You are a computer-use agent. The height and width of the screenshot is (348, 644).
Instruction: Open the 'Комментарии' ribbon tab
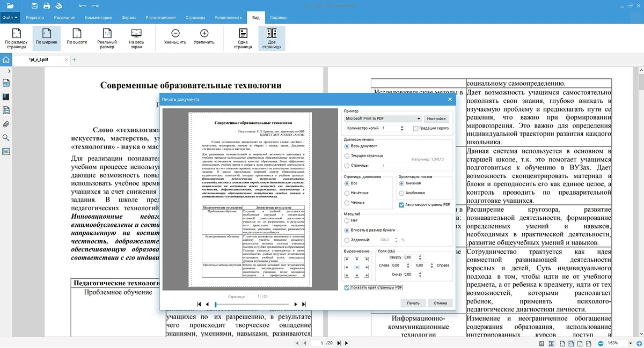click(x=98, y=18)
